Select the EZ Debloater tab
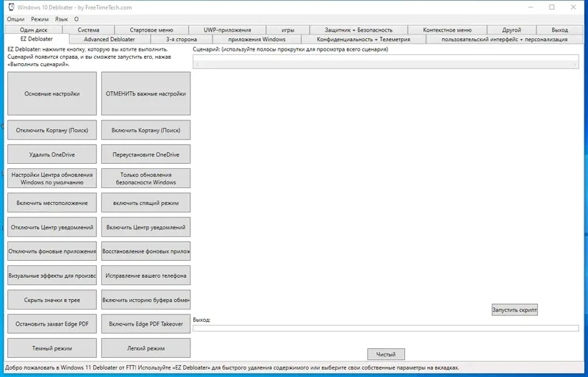The height and width of the screenshot is (377, 588). [37, 39]
